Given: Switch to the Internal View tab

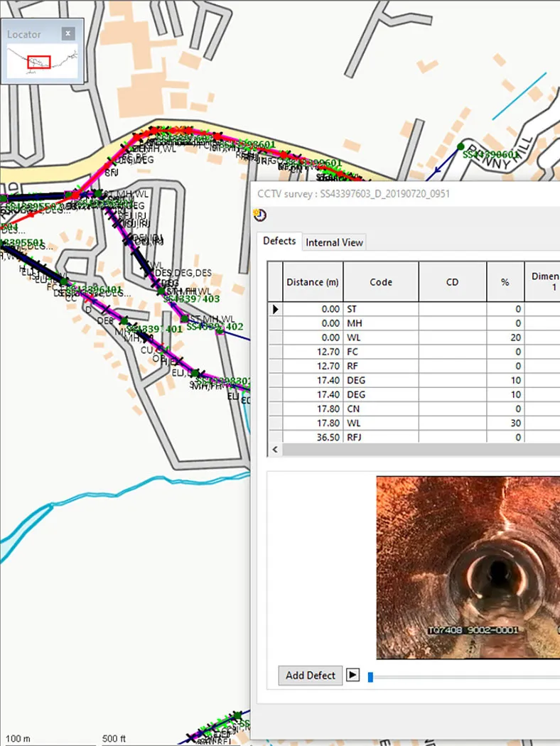Looking at the screenshot, I should pyautogui.click(x=335, y=242).
